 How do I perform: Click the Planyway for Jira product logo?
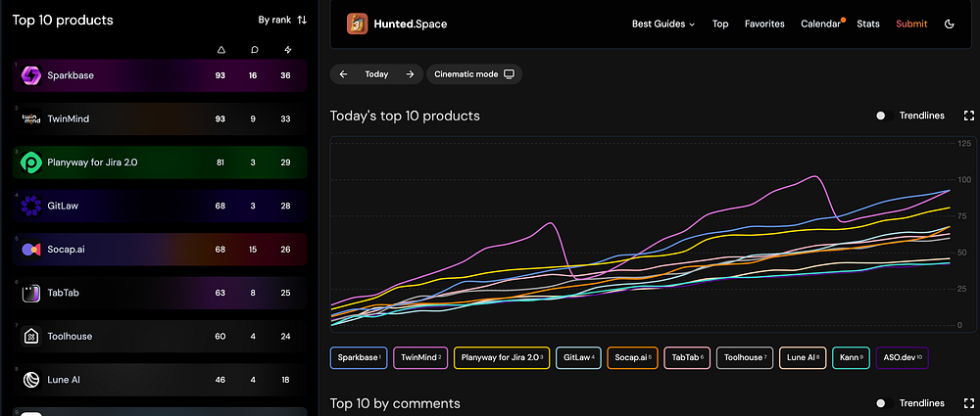[x=30, y=162]
